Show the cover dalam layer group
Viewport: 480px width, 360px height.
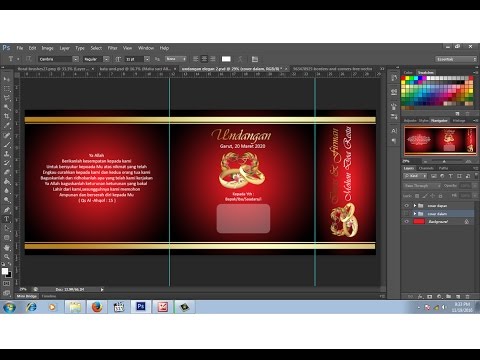tap(406, 213)
